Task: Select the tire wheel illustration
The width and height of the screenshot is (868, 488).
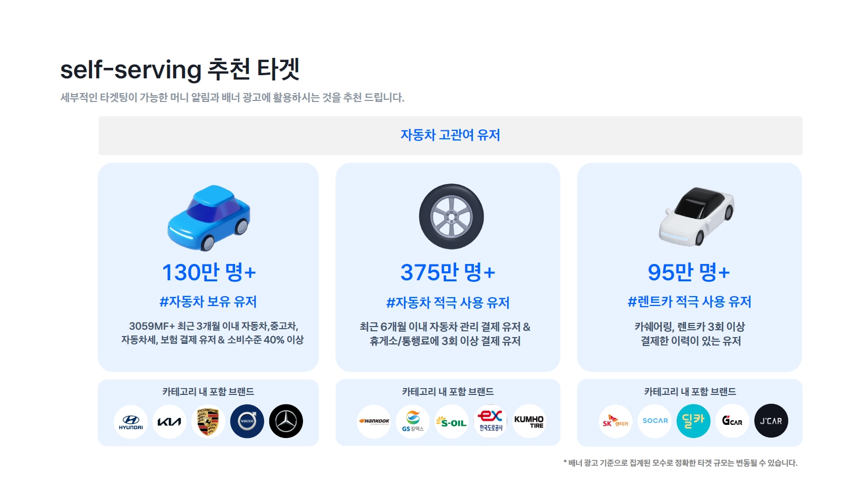Action: [451, 217]
